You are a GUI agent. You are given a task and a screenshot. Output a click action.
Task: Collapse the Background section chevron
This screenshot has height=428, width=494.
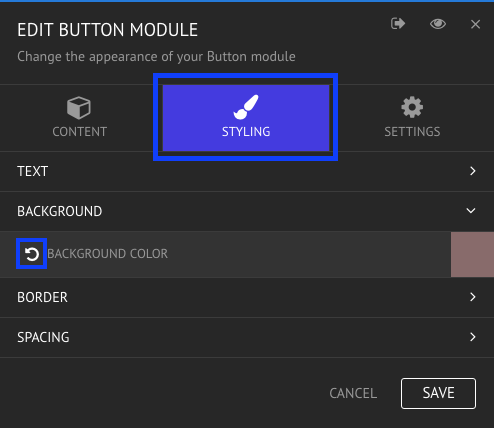[x=471, y=211]
